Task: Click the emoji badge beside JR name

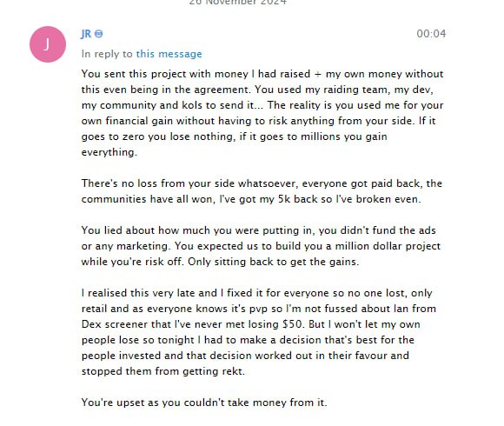Action: (x=99, y=34)
